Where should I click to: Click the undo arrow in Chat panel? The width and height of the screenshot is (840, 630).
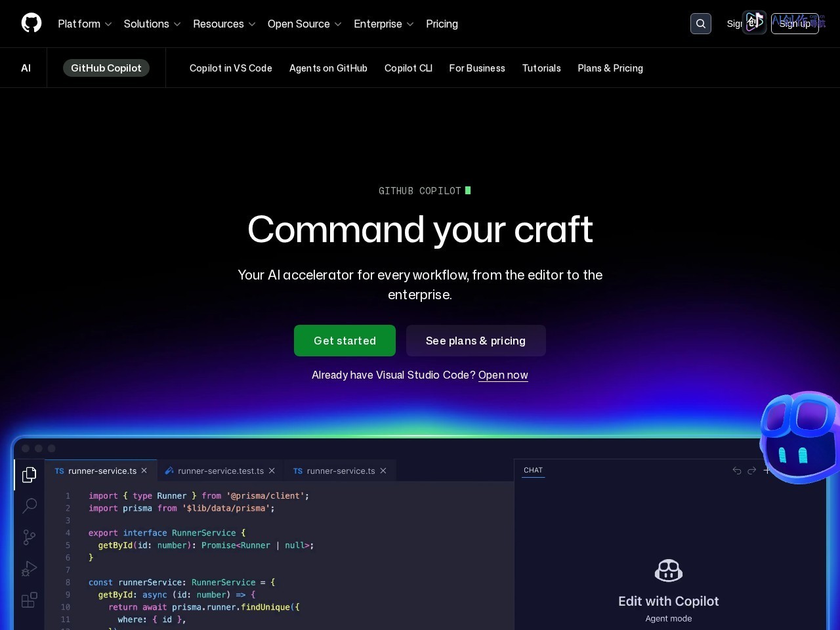pyautogui.click(x=737, y=471)
